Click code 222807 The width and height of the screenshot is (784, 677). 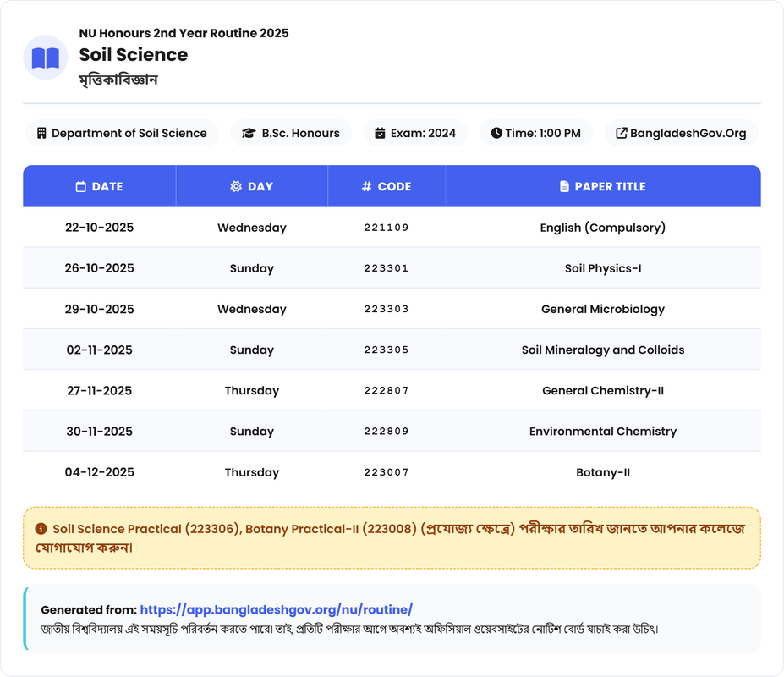click(387, 390)
